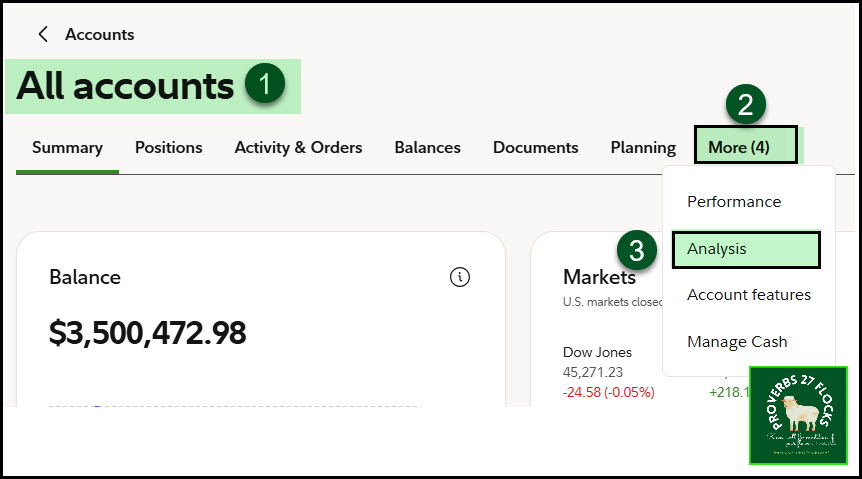Viewport: 862px width, 479px height.
Task: Click the green number 3 badge
Action: 637,250
